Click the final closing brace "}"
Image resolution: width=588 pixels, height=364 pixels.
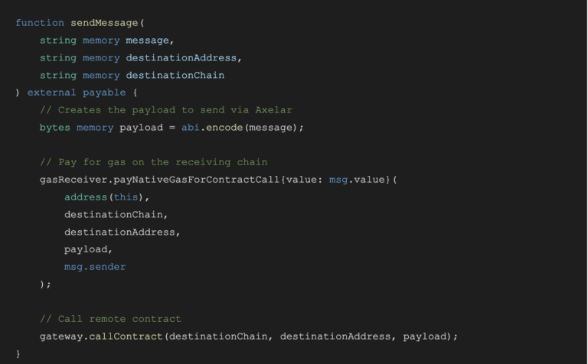tap(18, 354)
